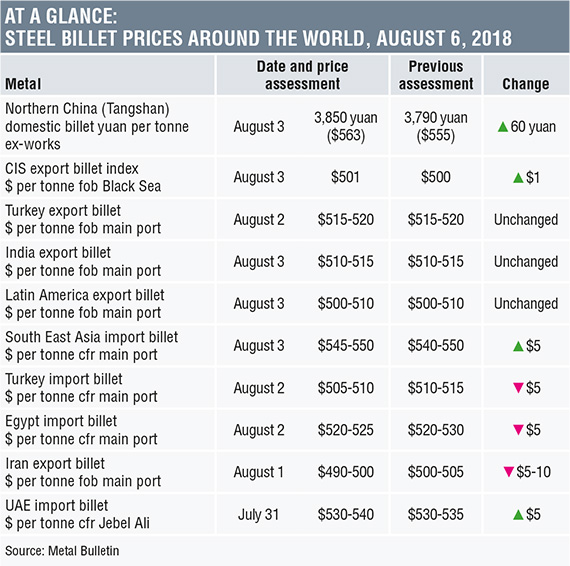This screenshot has width=570, height=566.
Task: Select Date and price assessment header
Action: click(x=302, y=75)
